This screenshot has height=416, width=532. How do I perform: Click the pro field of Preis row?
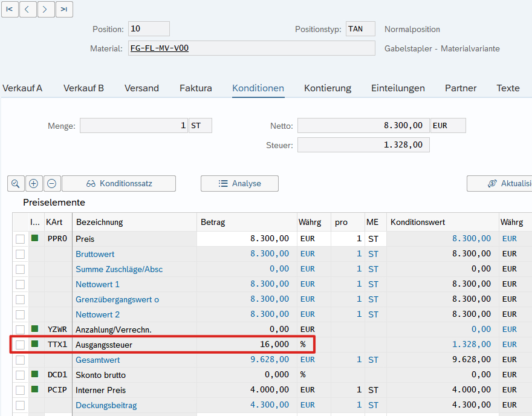point(348,239)
